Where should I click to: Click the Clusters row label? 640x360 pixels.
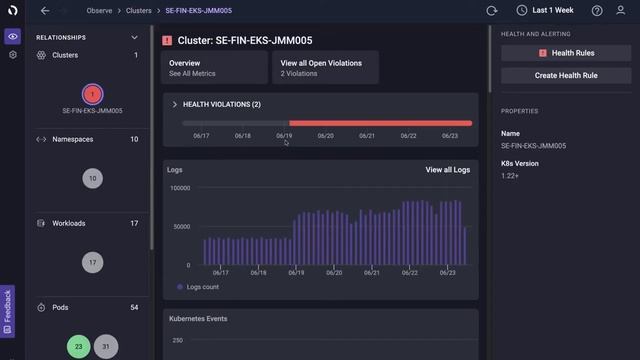65,55
